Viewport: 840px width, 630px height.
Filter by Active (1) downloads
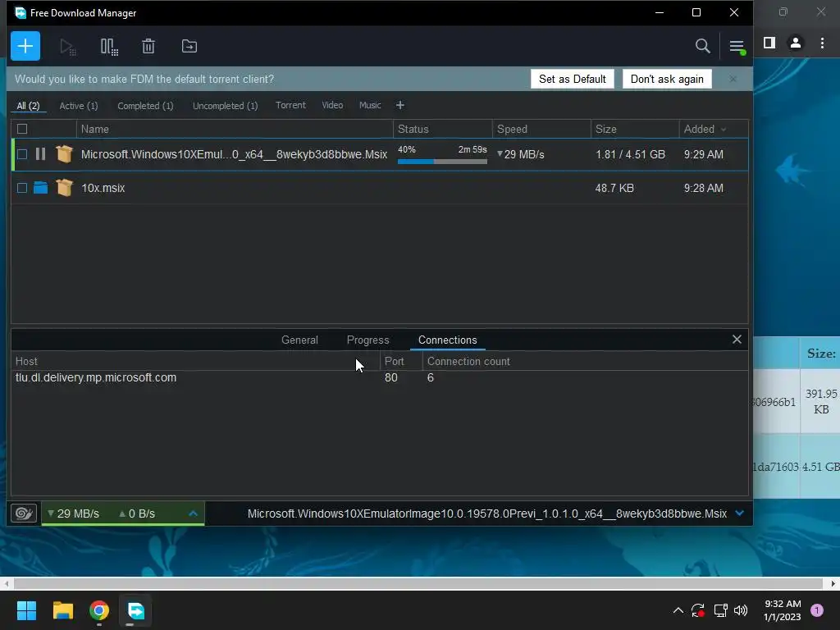[x=79, y=106]
